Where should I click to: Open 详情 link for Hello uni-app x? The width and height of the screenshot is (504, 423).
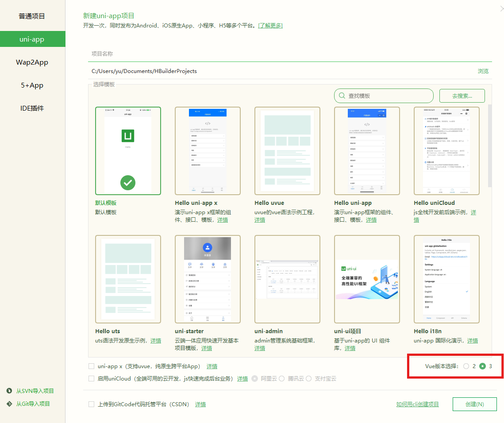[x=223, y=220]
